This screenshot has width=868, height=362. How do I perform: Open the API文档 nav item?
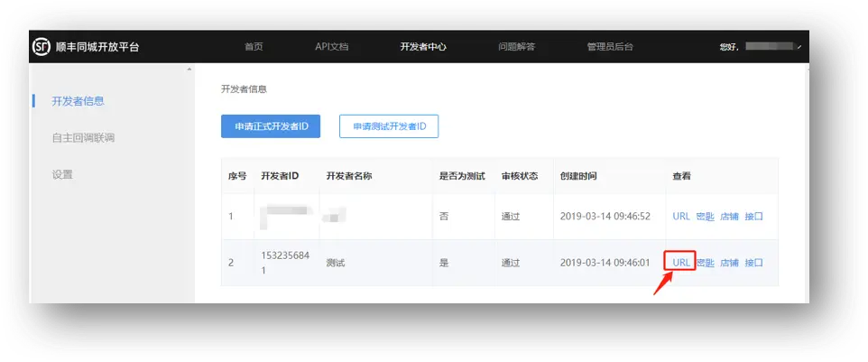click(x=331, y=47)
